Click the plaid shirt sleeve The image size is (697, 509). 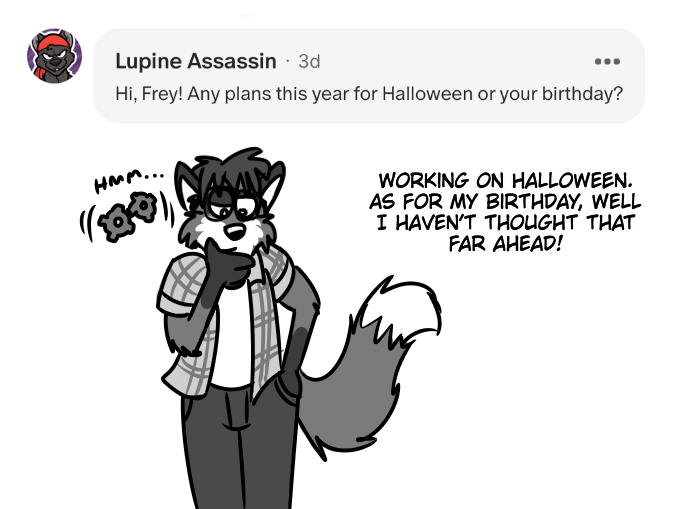point(182,285)
